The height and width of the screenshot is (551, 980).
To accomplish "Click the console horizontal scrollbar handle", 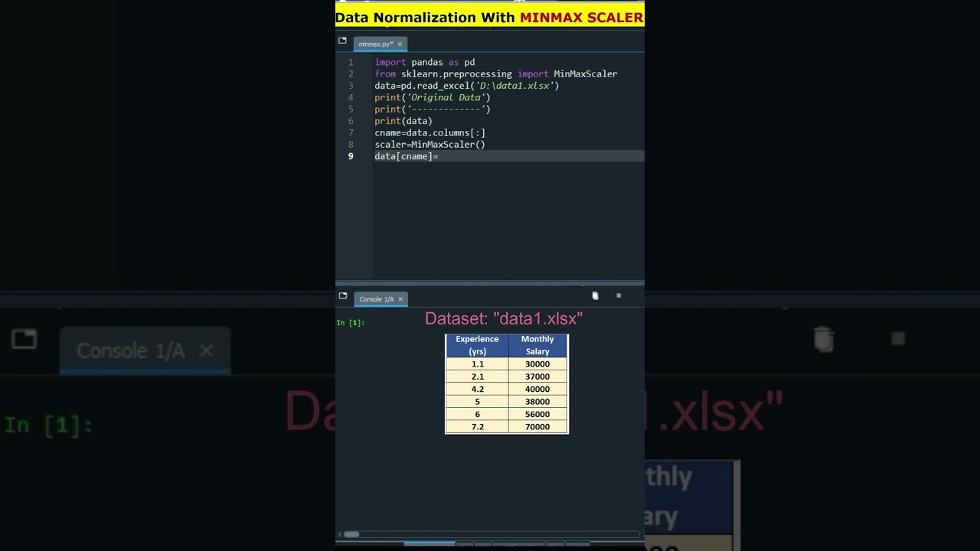I will pyautogui.click(x=351, y=534).
